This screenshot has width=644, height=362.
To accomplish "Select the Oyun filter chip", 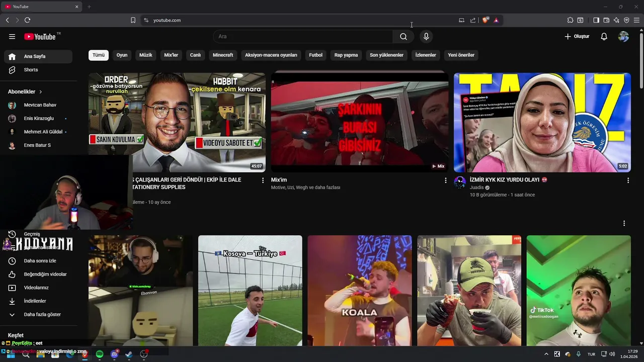I will click(122, 55).
